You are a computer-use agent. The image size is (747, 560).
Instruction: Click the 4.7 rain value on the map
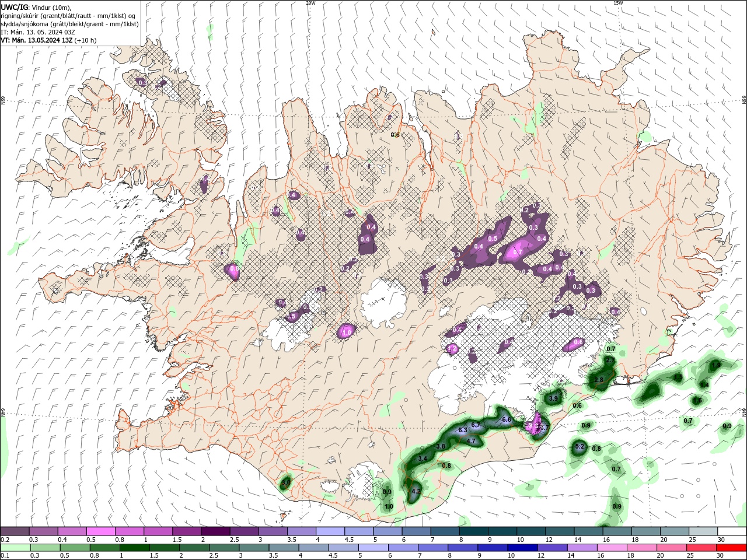[x=472, y=441]
